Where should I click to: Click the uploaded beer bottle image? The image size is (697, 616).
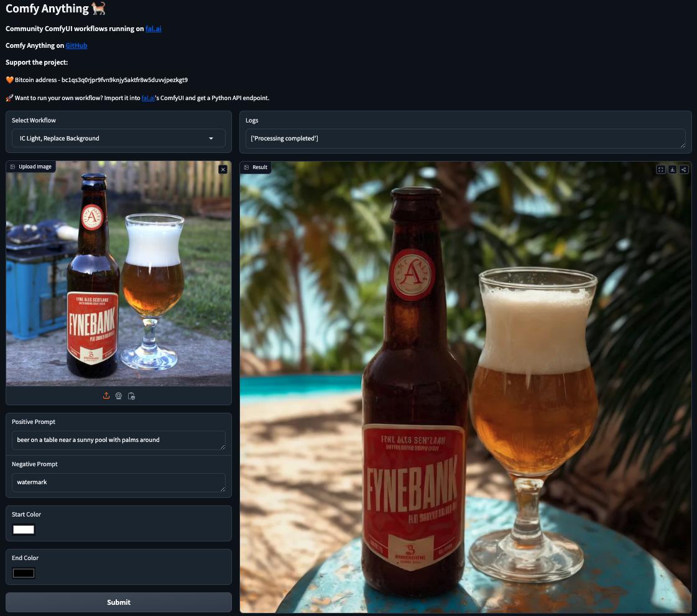pos(119,274)
